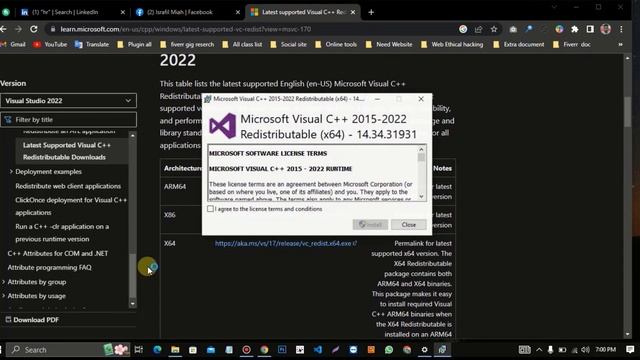Open the YouTube bookmark
The height and width of the screenshot is (360, 640).
[50, 44]
